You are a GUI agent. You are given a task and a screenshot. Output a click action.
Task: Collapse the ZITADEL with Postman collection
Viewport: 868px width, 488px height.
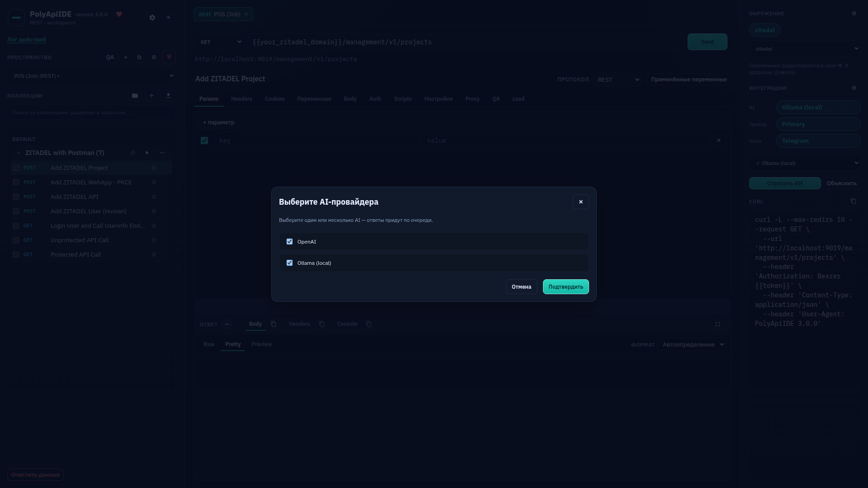coord(19,153)
